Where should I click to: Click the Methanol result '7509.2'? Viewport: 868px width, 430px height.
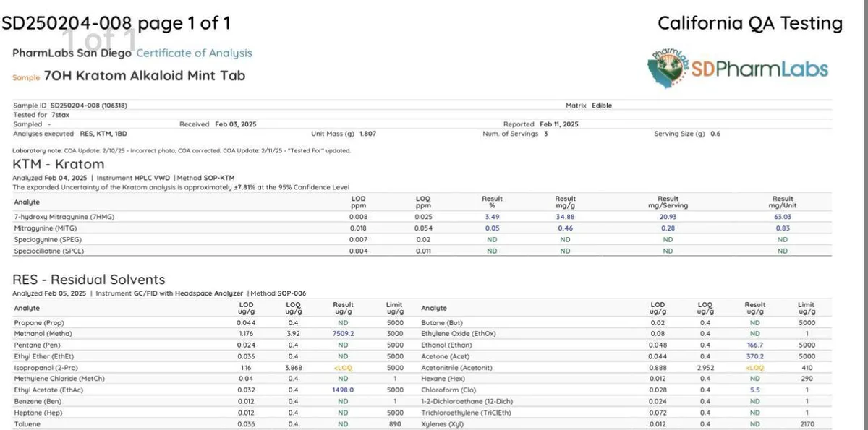point(343,334)
